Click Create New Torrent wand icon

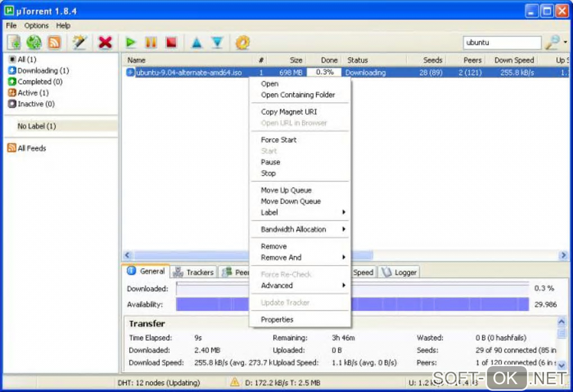(79, 43)
